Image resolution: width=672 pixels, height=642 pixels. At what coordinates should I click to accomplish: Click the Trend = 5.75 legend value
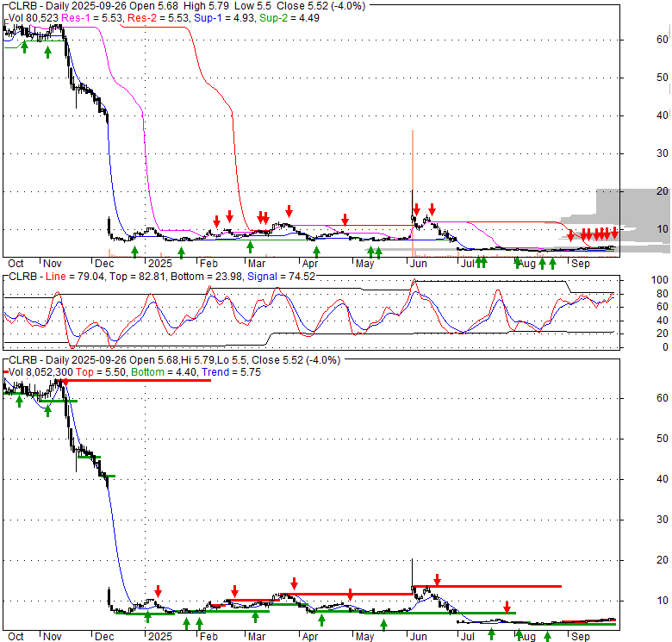pos(232,372)
